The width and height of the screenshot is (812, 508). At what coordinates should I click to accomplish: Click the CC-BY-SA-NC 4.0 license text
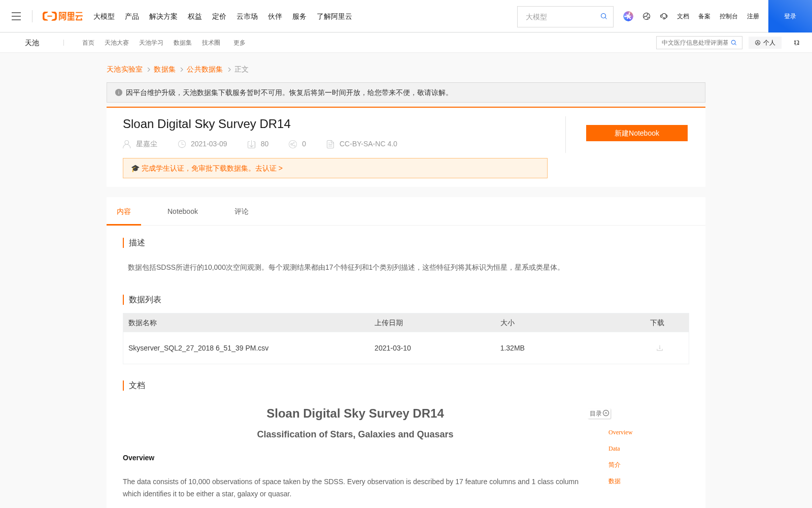point(368,144)
